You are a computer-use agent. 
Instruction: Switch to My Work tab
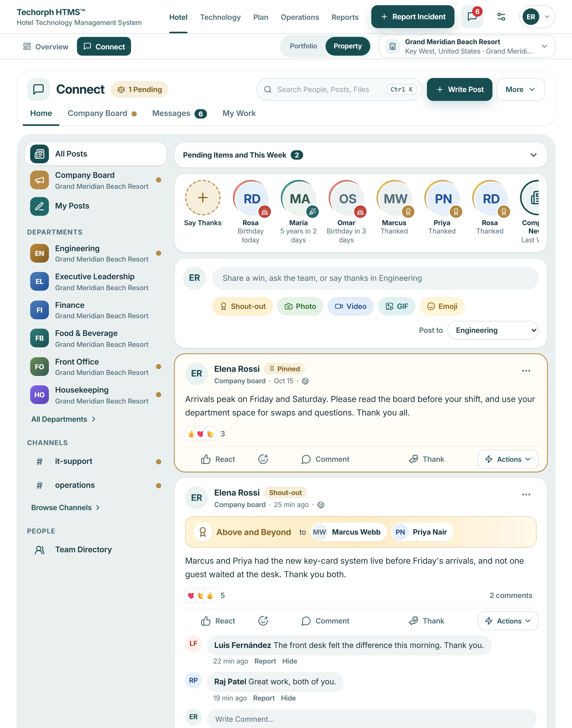click(x=239, y=114)
